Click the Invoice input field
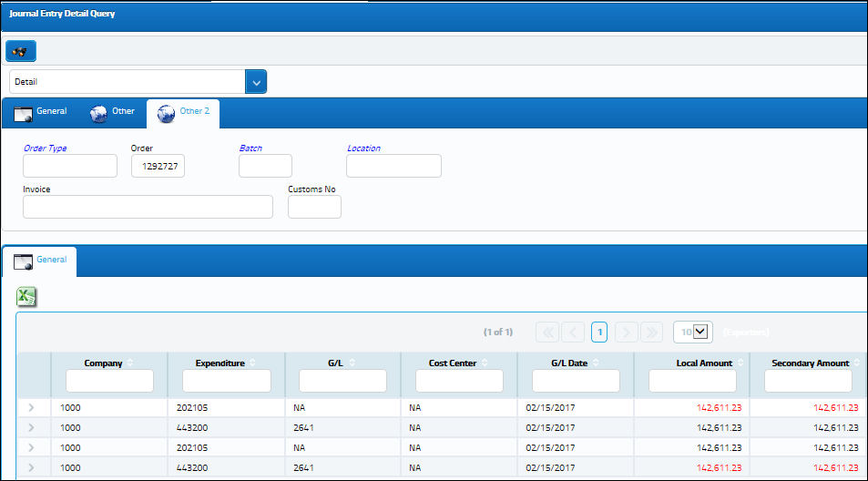Viewport: 868px width, 481px height. pyautogui.click(x=148, y=207)
